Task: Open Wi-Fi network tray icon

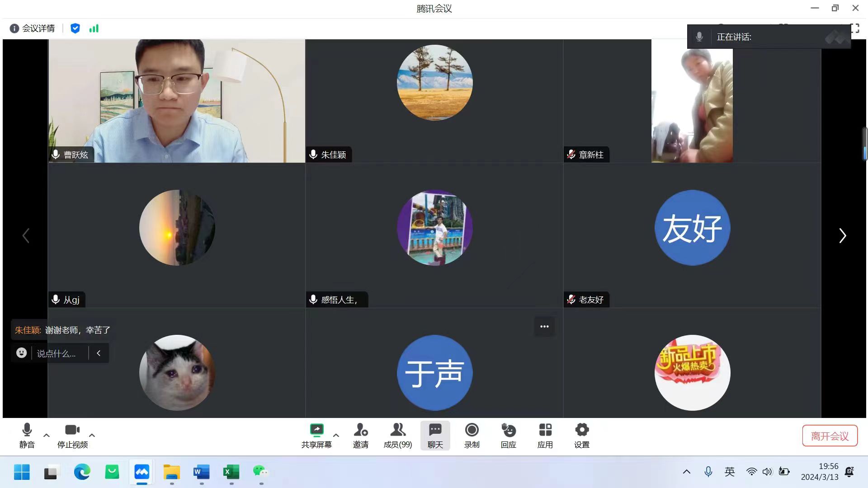Action: tap(751, 472)
